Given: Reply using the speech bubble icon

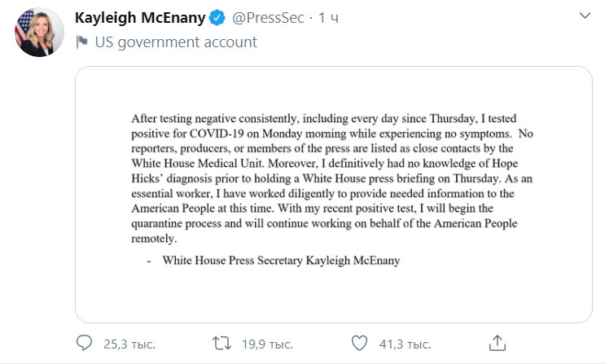Looking at the screenshot, I should point(84,342).
